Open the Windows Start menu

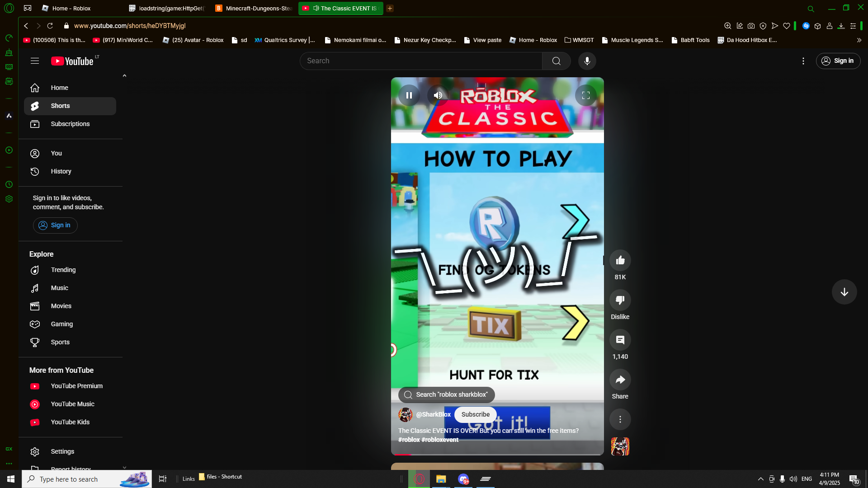click(x=11, y=479)
